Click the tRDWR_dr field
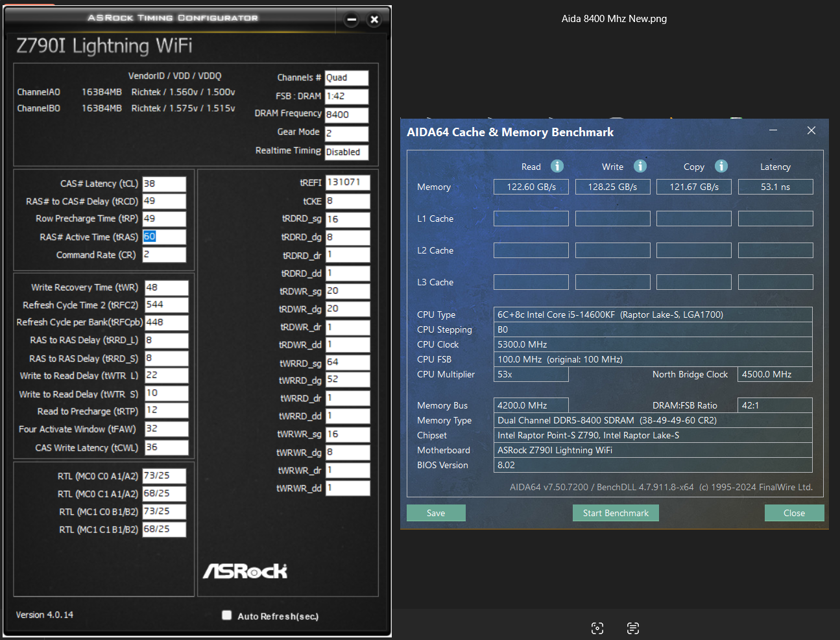 348,327
